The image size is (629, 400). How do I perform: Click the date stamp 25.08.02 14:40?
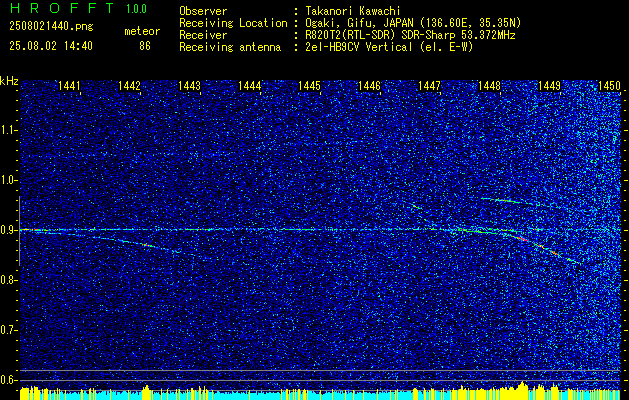pos(51,46)
